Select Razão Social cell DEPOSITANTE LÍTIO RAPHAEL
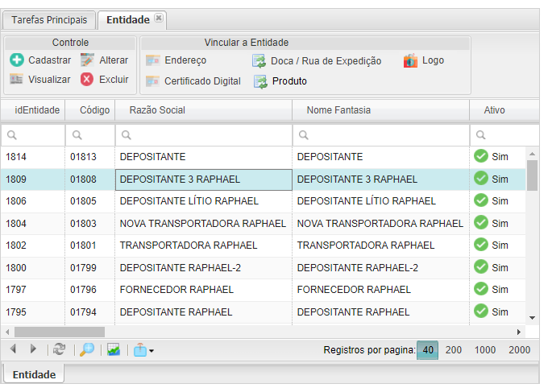The image size is (548, 392). point(204,201)
